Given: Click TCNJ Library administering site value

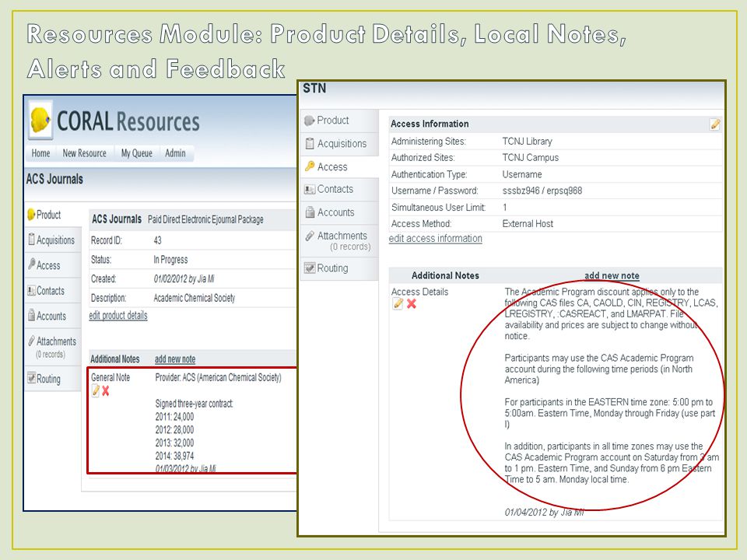Looking at the screenshot, I should [527, 142].
